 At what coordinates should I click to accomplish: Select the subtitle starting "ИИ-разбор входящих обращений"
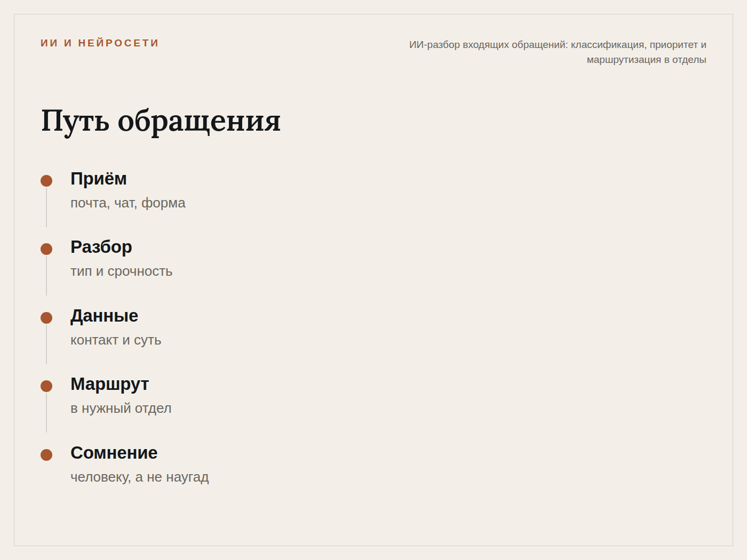(x=558, y=52)
